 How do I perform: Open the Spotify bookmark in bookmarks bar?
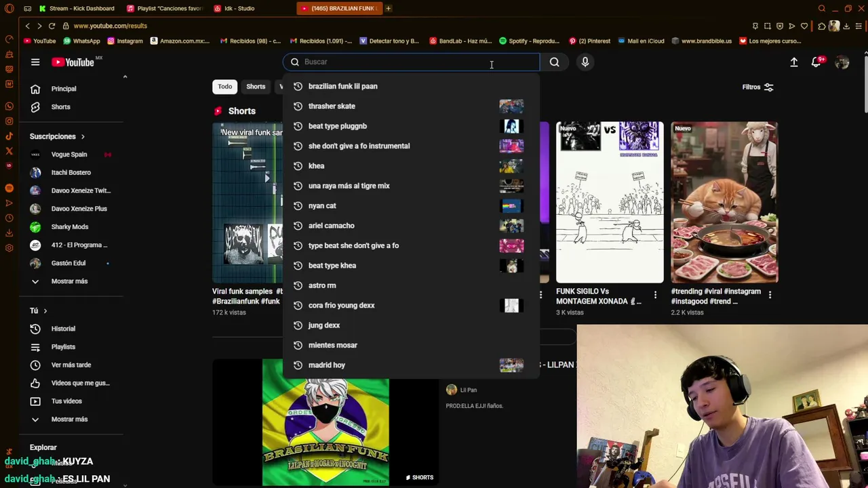(x=530, y=41)
